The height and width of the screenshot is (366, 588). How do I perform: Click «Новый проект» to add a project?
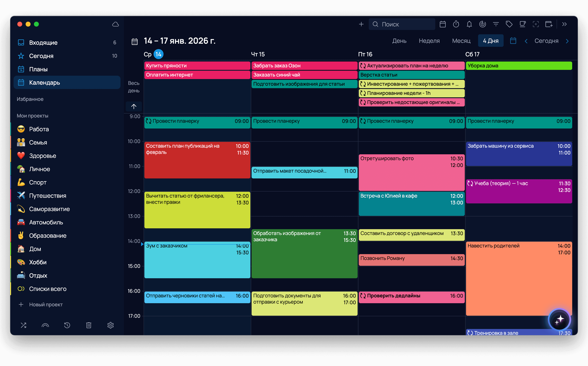point(46,305)
